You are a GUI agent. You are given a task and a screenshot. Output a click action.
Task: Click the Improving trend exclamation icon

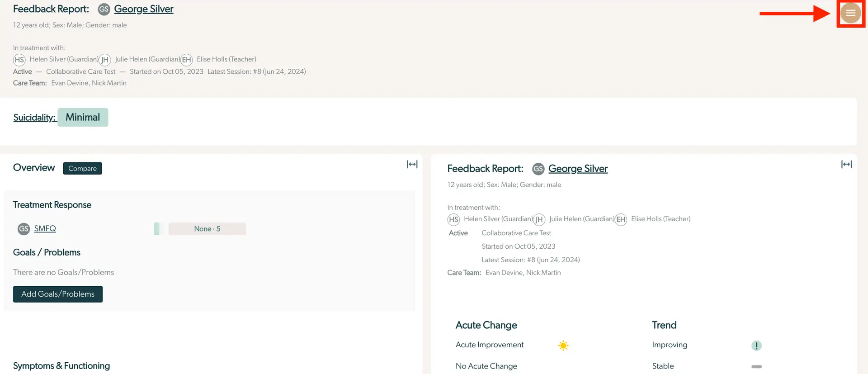click(756, 346)
